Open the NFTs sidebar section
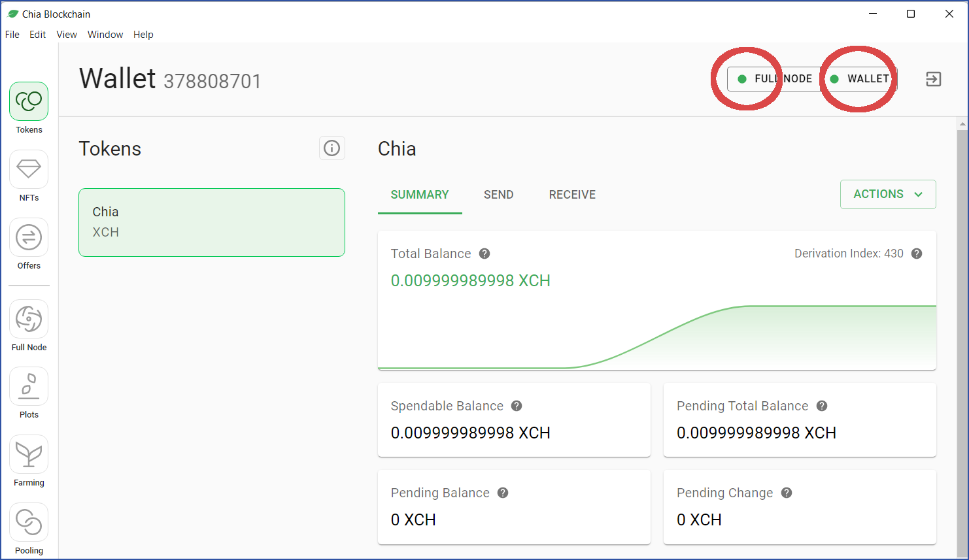The image size is (969, 560). click(x=29, y=170)
